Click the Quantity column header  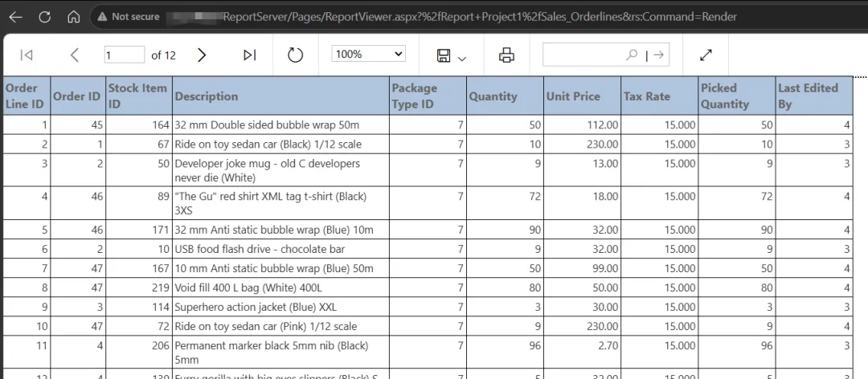coord(505,96)
